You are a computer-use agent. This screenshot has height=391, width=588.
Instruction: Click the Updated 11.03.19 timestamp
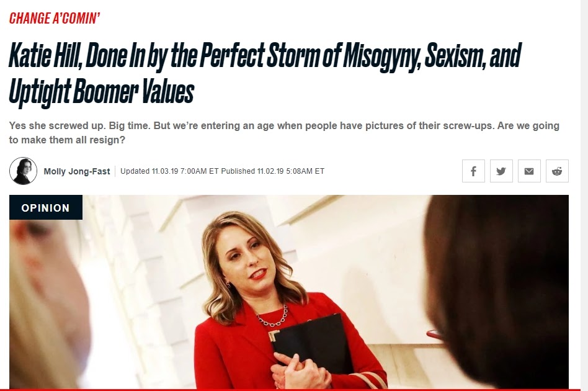[169, 171]
